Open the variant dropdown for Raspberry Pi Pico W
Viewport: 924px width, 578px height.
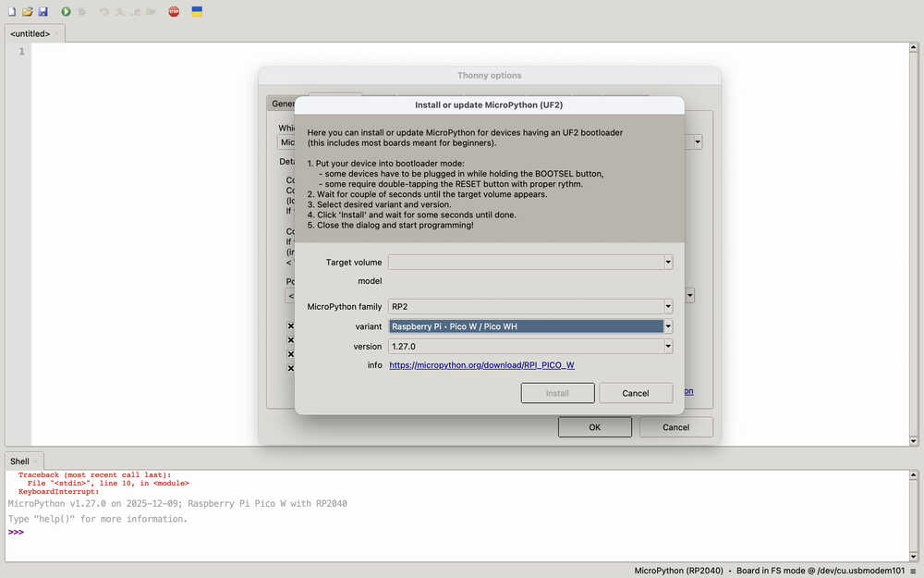667,326
